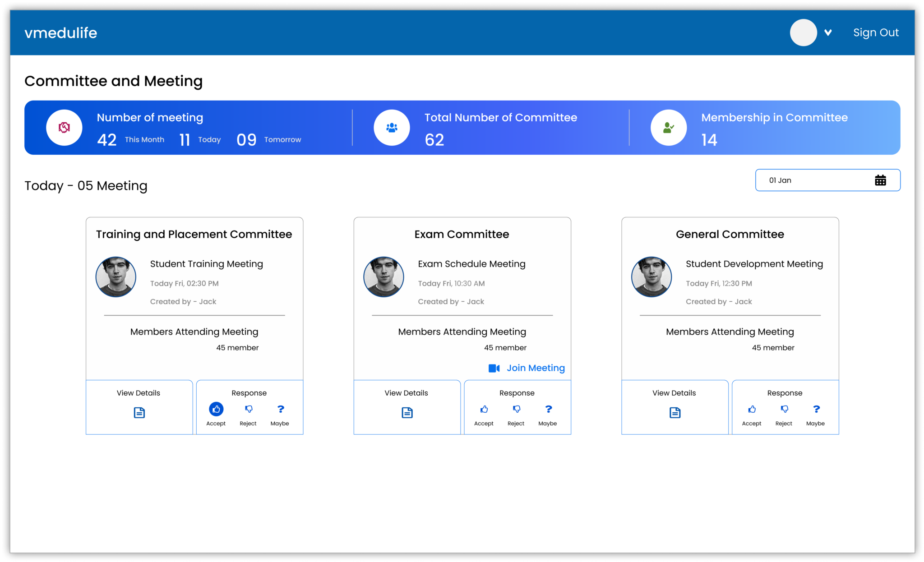924x562 pixels.
Task: Open the profile dropdown chevron in the header
Action: [828, 32]
